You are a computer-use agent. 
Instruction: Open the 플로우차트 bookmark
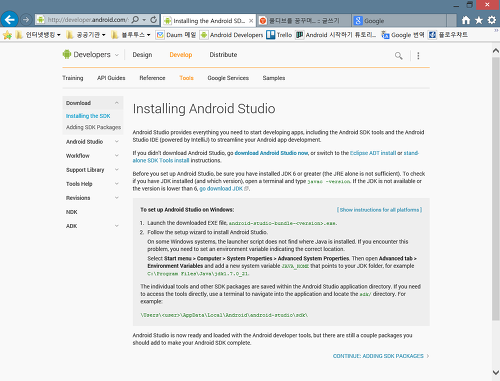[448, 35]
